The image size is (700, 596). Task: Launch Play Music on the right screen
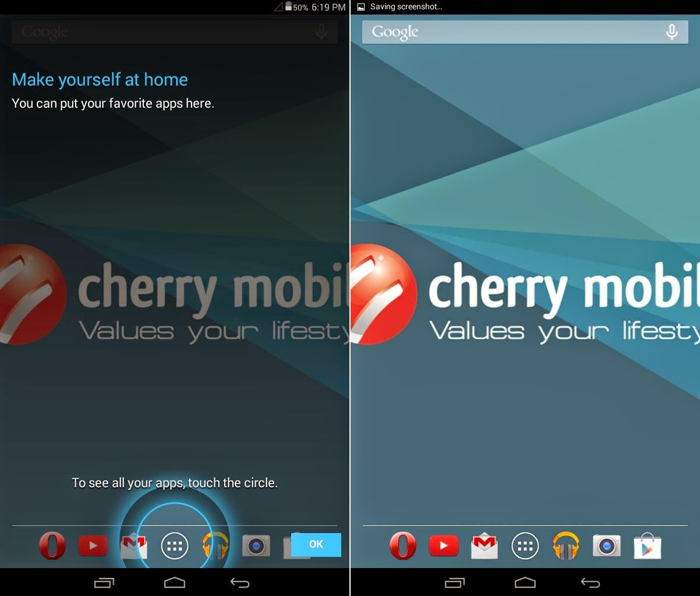(566, 546)
